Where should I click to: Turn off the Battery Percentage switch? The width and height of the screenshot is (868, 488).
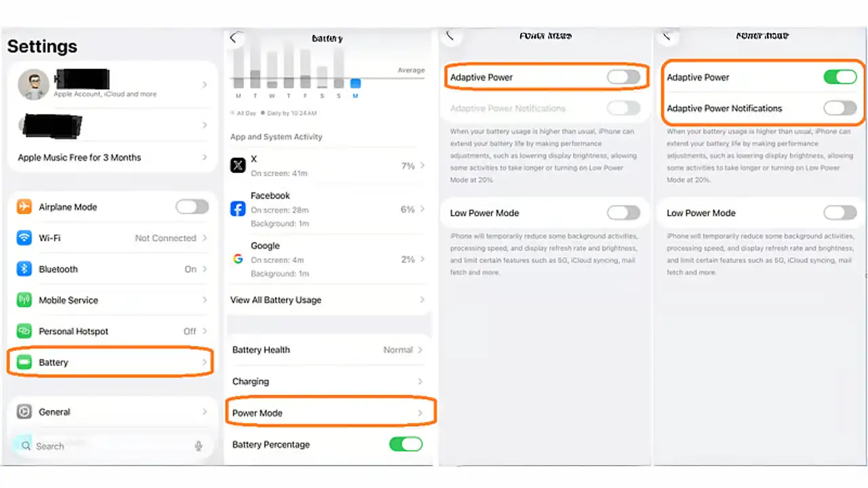(x=406, y=445)
